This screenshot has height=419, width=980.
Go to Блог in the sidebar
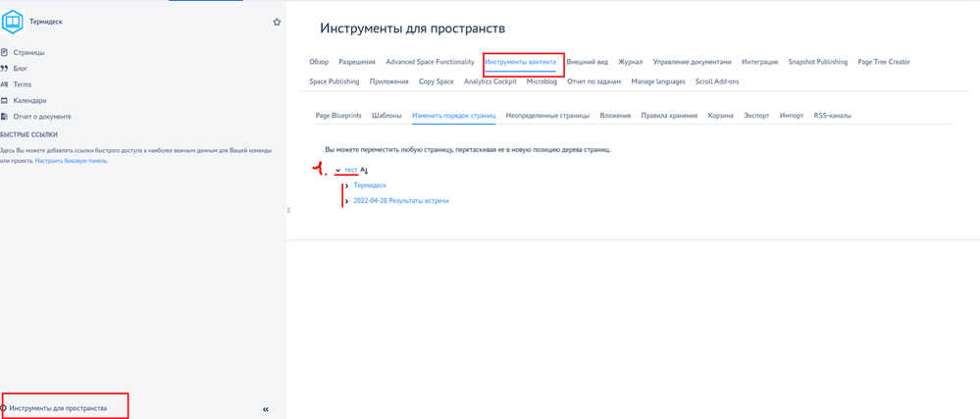(21, 69)
